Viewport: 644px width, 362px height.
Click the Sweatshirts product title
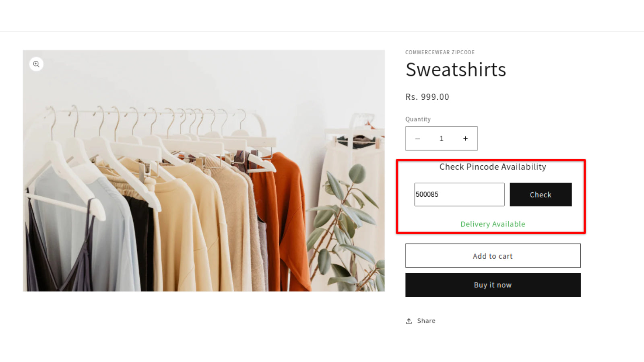click(x=456, y=70)
